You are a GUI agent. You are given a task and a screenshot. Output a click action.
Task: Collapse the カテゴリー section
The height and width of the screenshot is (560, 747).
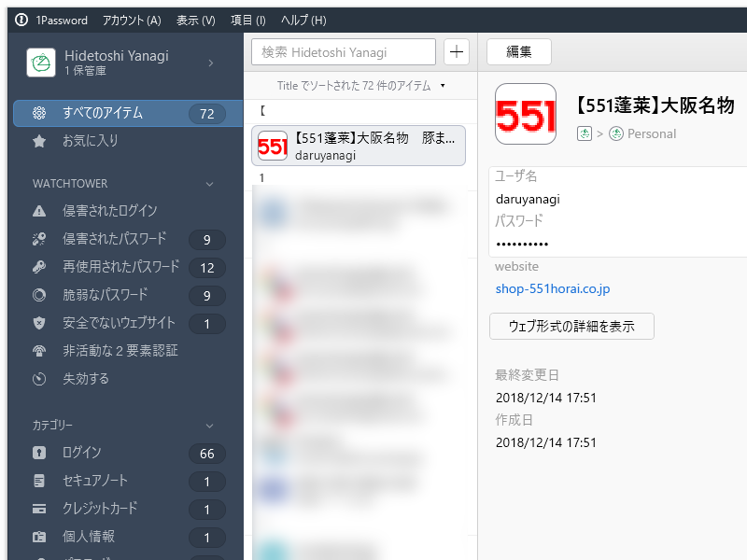209,426
